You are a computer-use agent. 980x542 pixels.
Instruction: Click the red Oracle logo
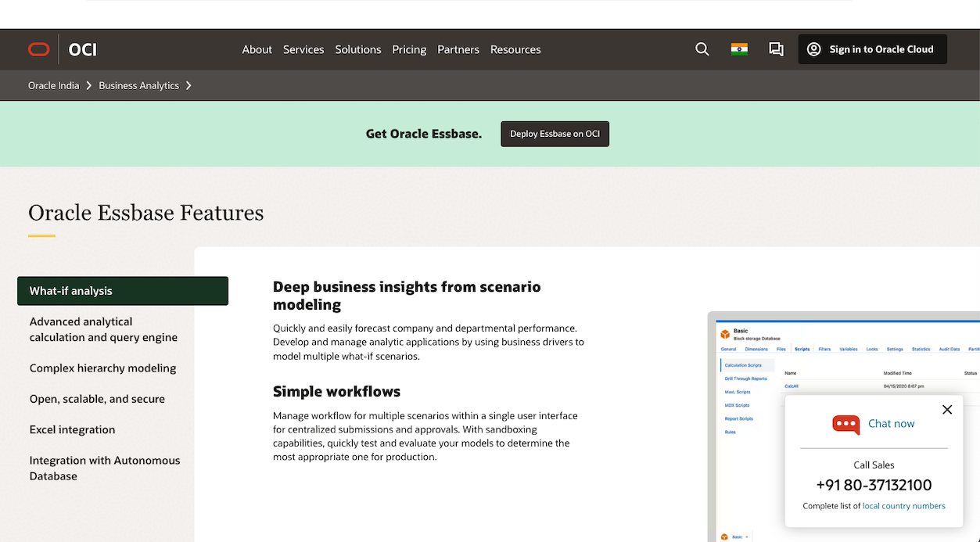(38, 49)
